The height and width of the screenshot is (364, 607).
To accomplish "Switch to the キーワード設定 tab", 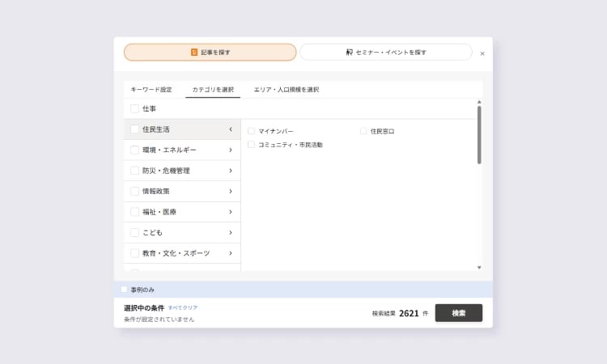I will 151,90.
